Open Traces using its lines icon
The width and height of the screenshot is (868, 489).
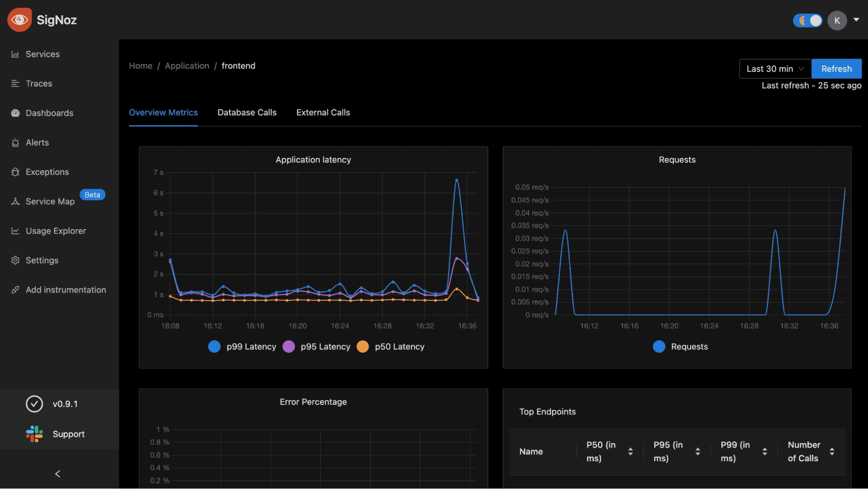15,84
